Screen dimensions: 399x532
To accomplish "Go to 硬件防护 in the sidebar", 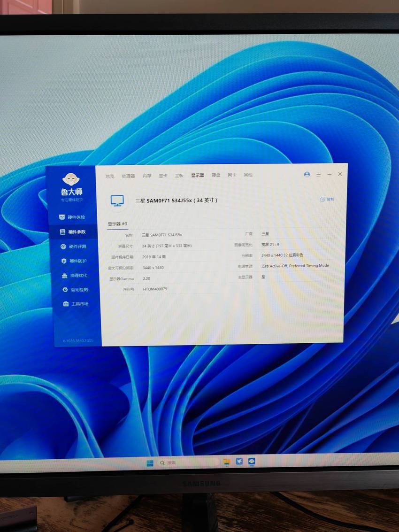I will point(74,261).
